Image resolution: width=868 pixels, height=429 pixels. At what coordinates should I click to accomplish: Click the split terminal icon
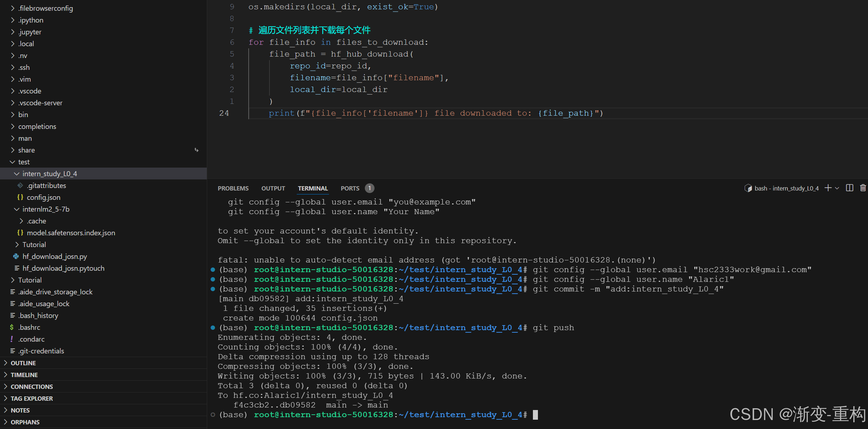point(849,188)
